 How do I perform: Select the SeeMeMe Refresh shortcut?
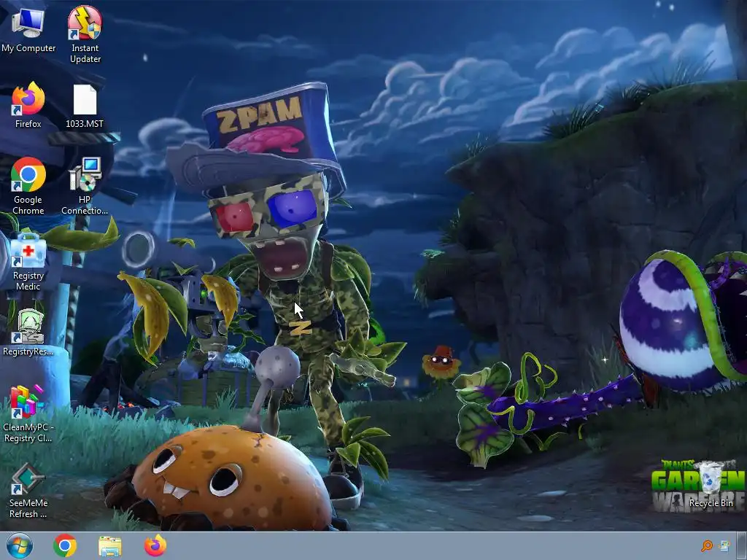click(x=28, y=491)
